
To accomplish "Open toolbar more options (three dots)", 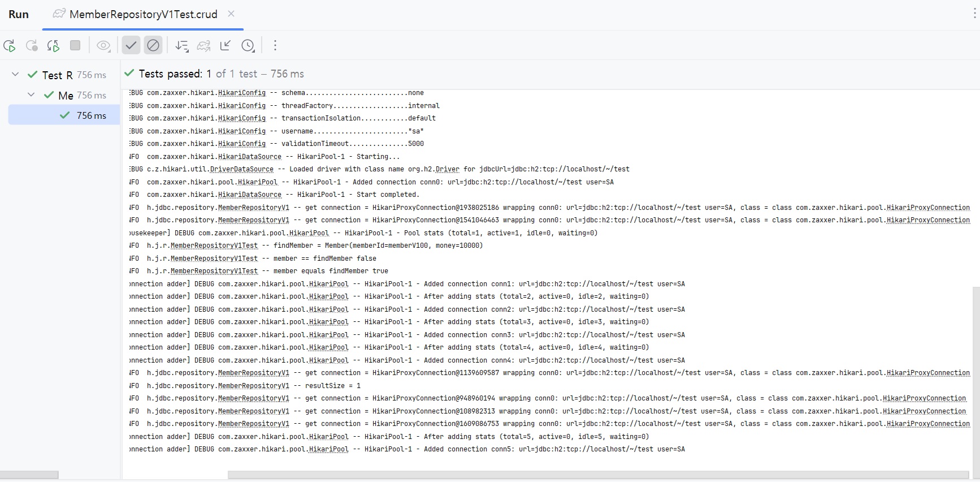I will [275, 46].
